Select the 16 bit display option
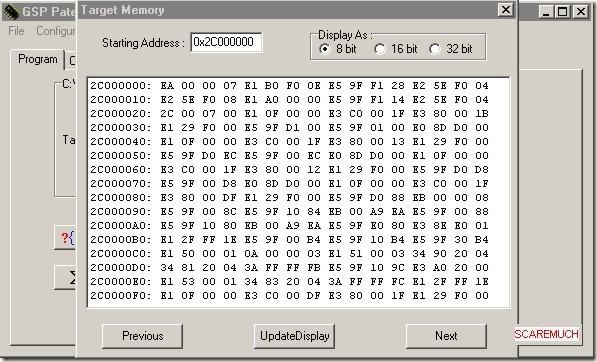 coord(380,49)
